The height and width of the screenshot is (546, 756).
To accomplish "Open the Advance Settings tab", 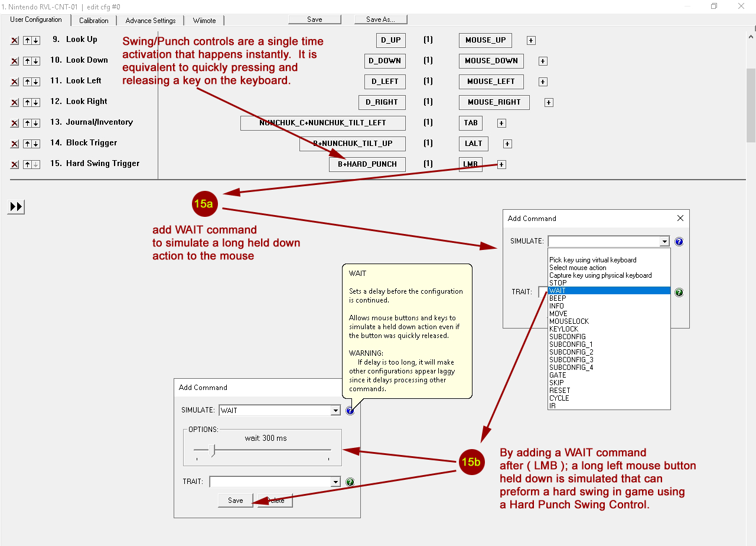I will click(x=151, y=21).
